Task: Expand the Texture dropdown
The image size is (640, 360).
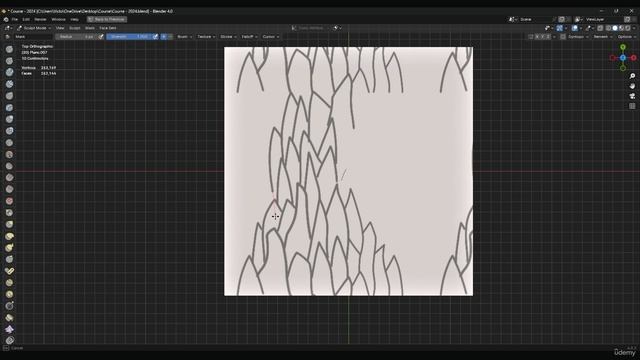Action: (x=206, y=37)
